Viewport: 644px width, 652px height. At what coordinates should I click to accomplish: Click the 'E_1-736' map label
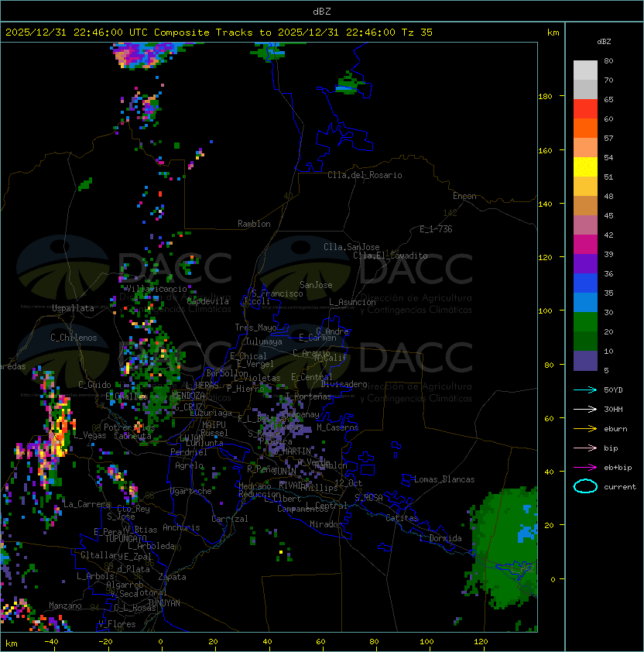[x=436, y=229]
